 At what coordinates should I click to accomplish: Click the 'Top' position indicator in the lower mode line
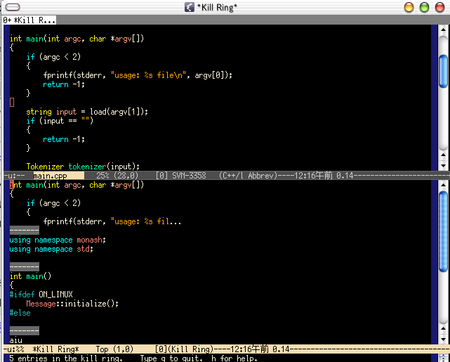[102, 349]
